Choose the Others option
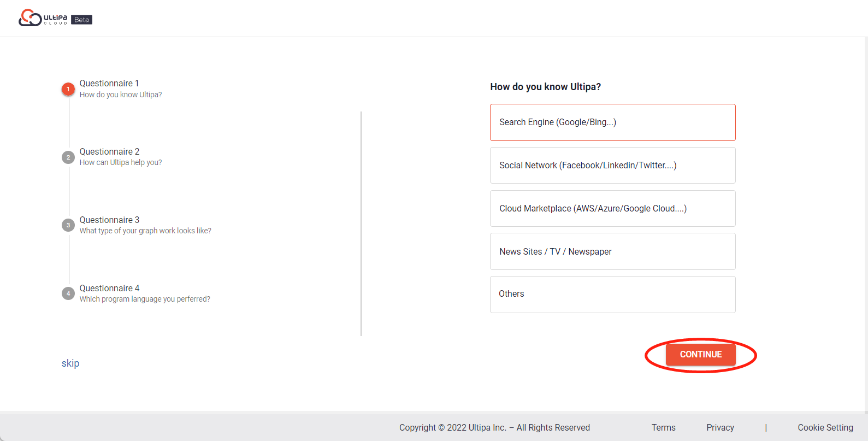The image size is (868, 441). coord(612,295)
